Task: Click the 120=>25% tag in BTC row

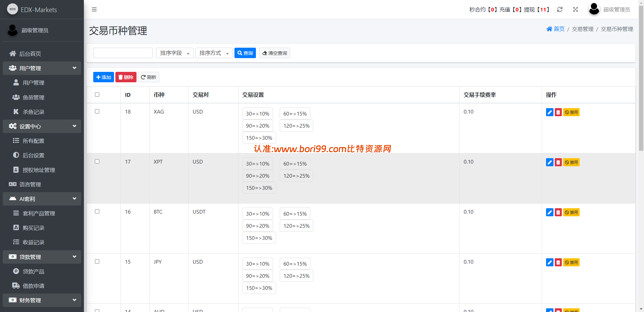Action: [x=297, y=226]
